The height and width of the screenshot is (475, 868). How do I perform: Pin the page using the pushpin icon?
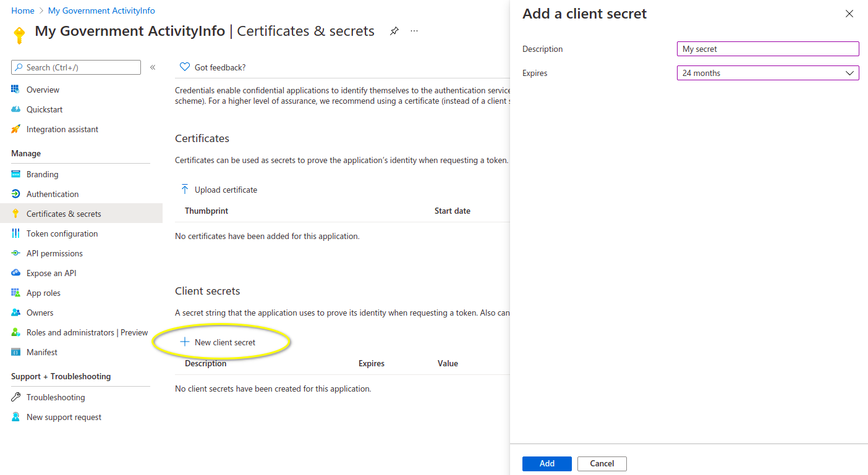coord(394,31)
